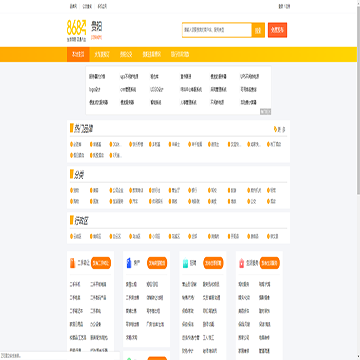Click the orange search button beside the search box
Screen dimensions: 360x360
tap(258, 30)
